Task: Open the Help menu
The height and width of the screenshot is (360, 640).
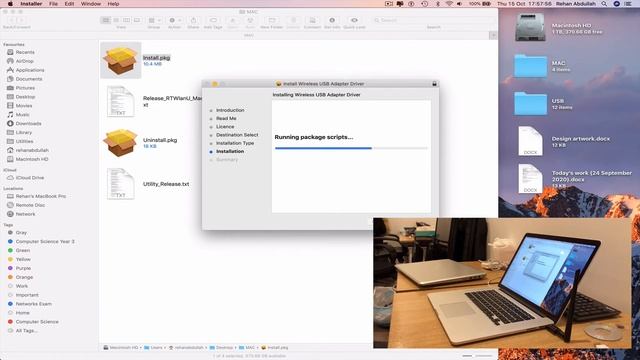Action: pos(113,4)
